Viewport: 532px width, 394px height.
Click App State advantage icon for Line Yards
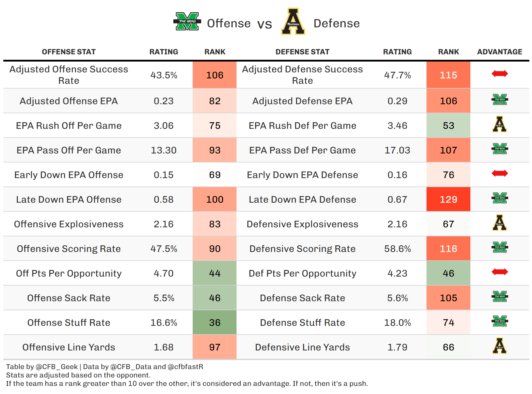click(500, 346)
